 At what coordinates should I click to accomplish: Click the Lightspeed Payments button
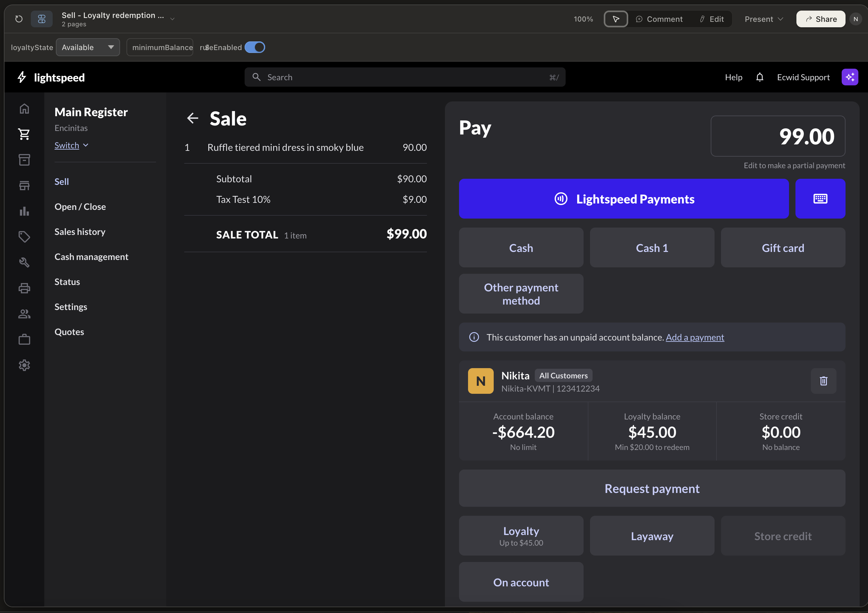624,199
